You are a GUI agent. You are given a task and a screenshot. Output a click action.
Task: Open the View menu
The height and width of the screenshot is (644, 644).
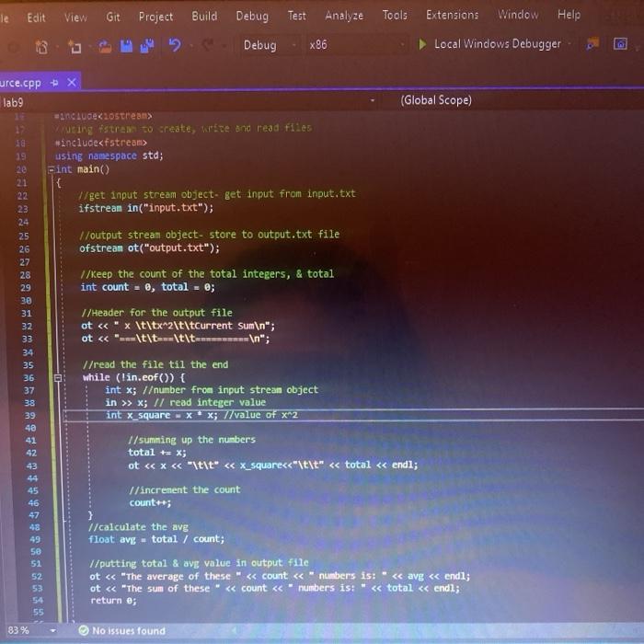point(75,17)
